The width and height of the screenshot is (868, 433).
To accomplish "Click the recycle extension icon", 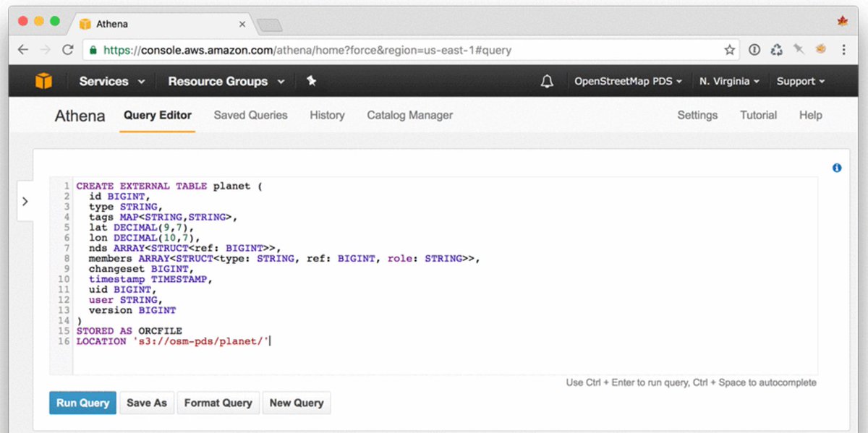I will pyautogui.click(x=777, y=50).
